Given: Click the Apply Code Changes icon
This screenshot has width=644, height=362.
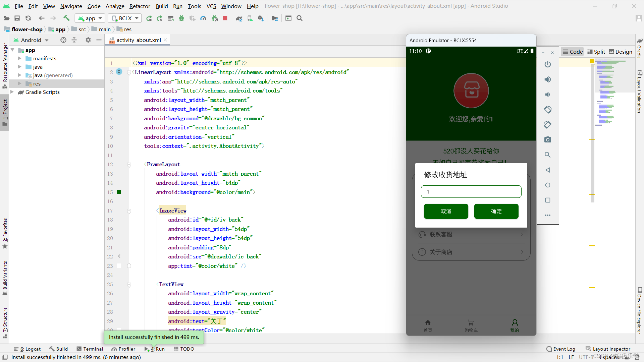Looking at the screenshot, I should point(171,18).
